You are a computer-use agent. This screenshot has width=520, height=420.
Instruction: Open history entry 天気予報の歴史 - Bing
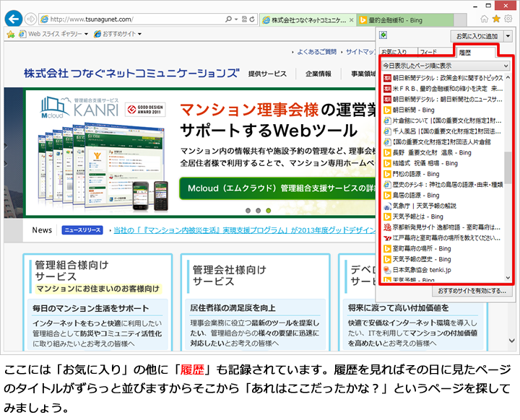[417, 259]
